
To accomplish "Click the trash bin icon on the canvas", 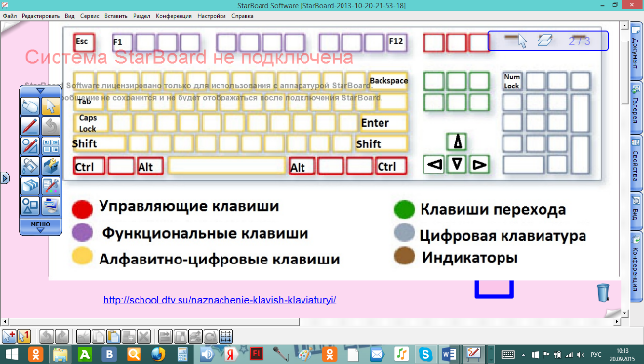I will [x=602, y=292].
